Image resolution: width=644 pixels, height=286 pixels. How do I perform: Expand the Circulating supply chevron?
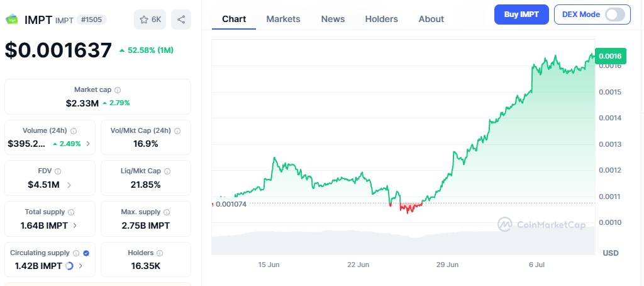[x=80, y=266]
